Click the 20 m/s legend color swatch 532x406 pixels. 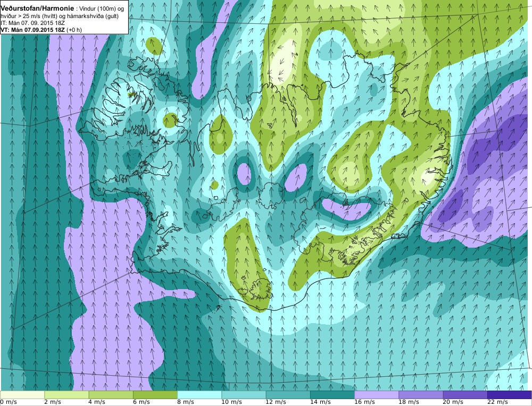point(465,395)
